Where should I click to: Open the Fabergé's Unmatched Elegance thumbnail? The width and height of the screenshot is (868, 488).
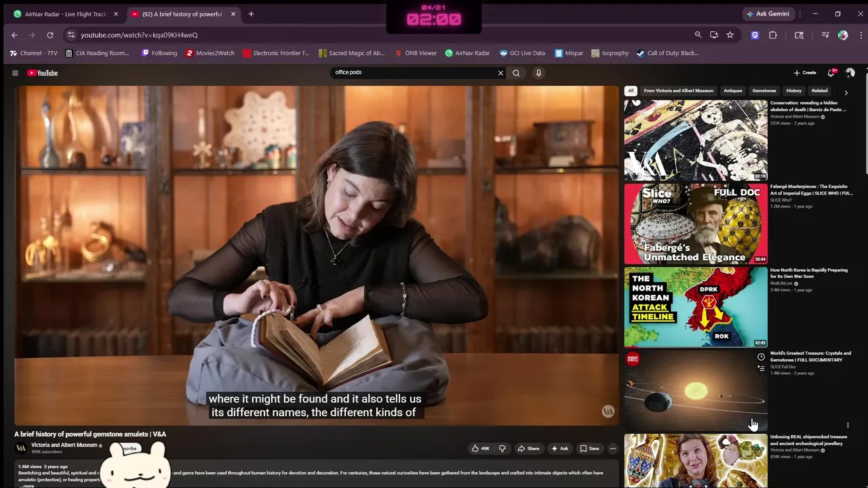[696, 224]
